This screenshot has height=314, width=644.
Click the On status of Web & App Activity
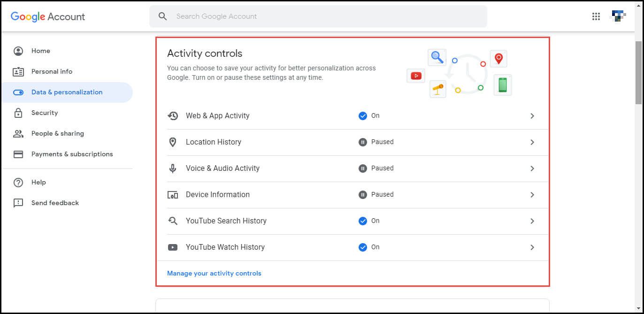(x=376, y=115)
